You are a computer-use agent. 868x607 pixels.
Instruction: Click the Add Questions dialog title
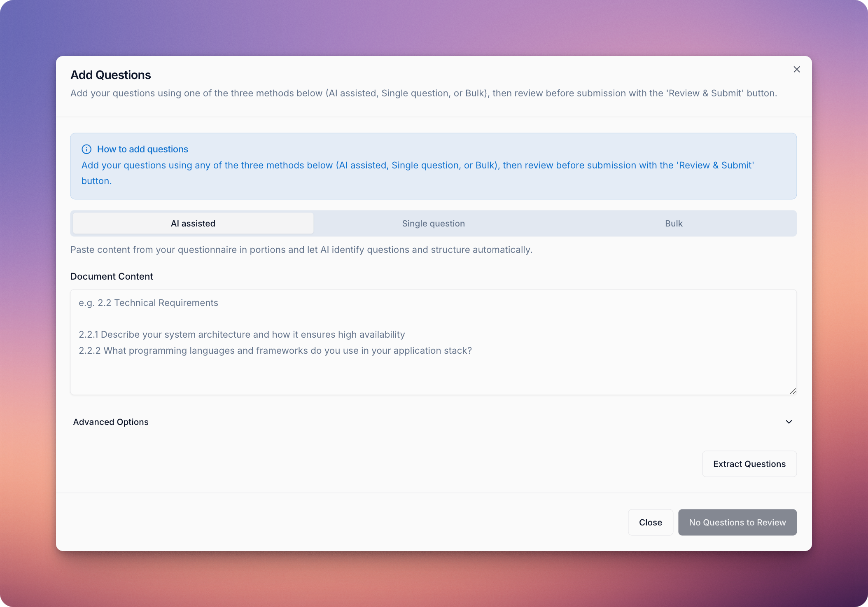[110, 75]
